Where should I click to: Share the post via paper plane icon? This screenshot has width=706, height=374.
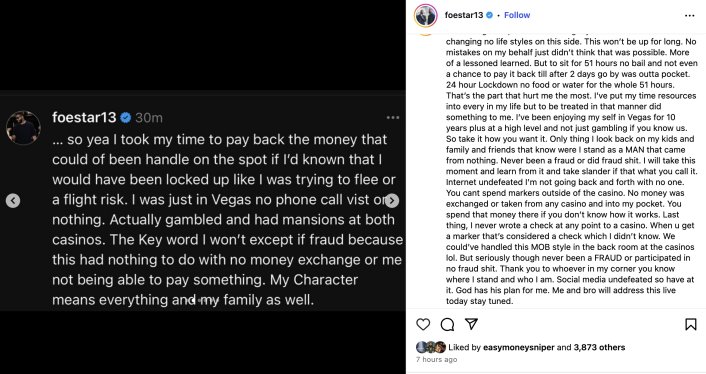pos(471,324)
